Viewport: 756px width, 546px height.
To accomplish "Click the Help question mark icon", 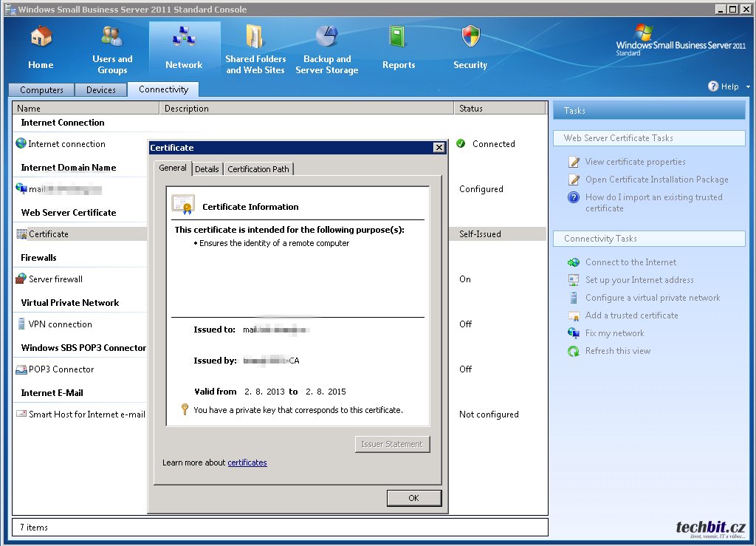I will tap(713, 86).
